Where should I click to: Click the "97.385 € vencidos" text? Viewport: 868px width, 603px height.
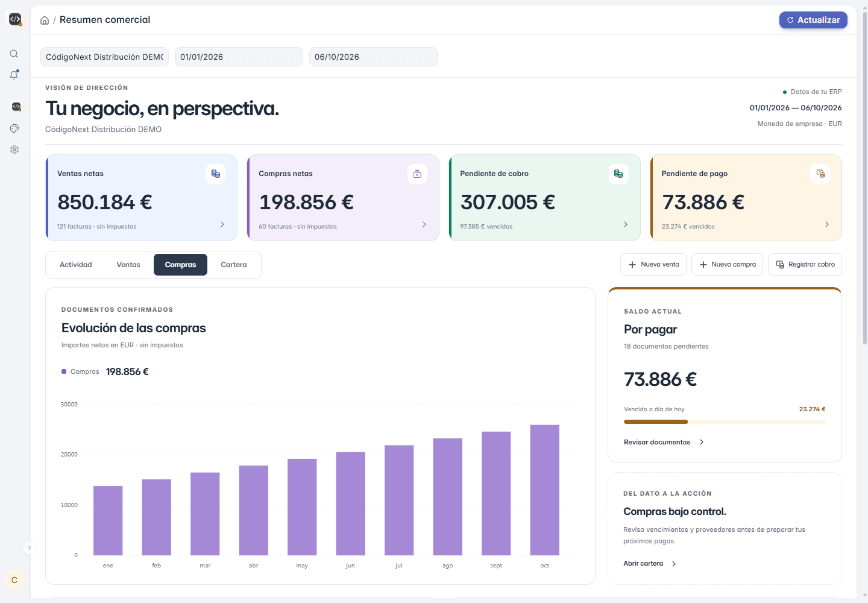click(x=486, y=227)
